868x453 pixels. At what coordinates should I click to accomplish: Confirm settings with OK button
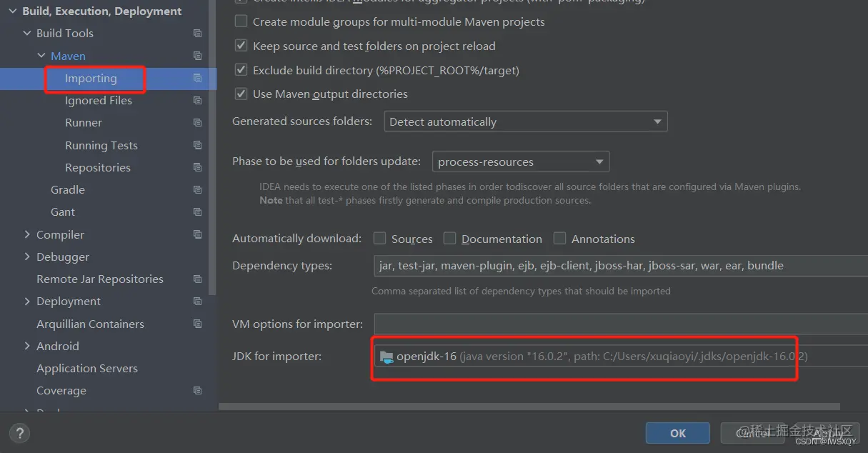(678, 433)
